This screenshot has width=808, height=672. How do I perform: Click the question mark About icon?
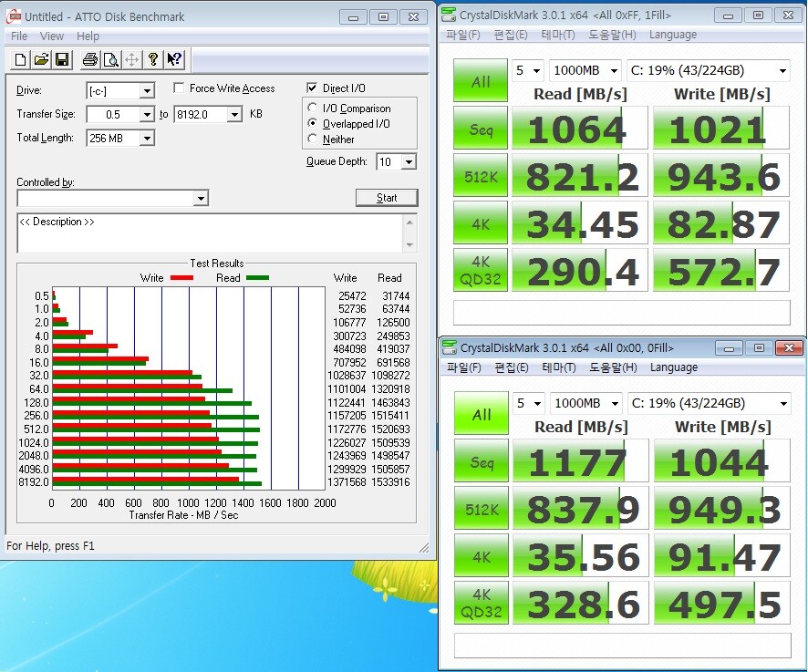[152, 60]
